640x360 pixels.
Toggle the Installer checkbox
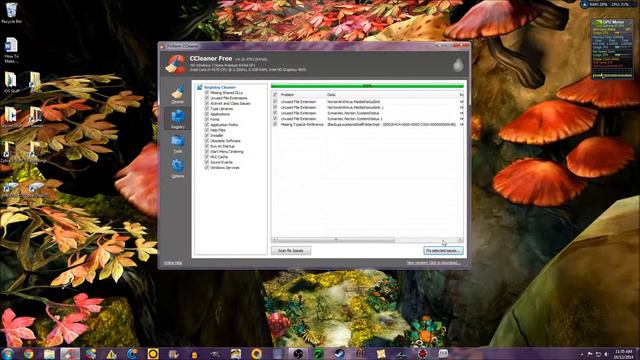point(207,135)
